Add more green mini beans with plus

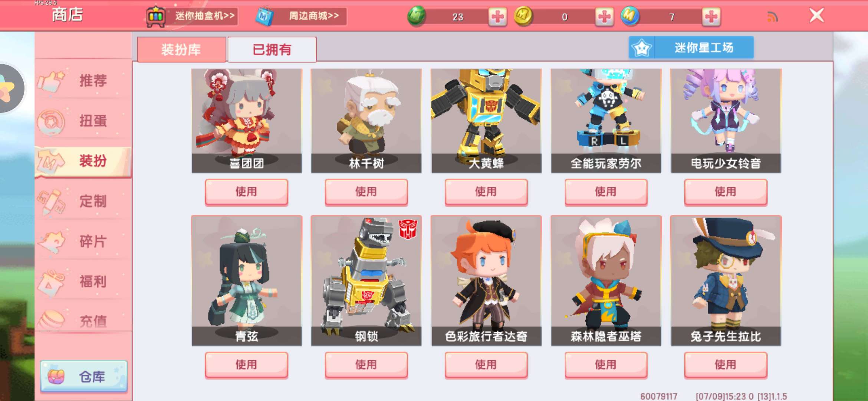tap(497, 17)
